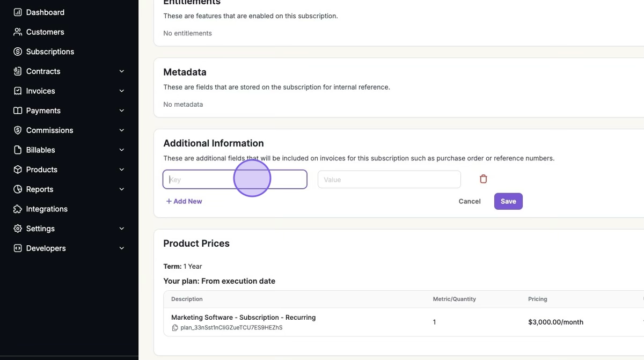
Task: Copy the plan ID with copy icon
Action: click(175, 328)
